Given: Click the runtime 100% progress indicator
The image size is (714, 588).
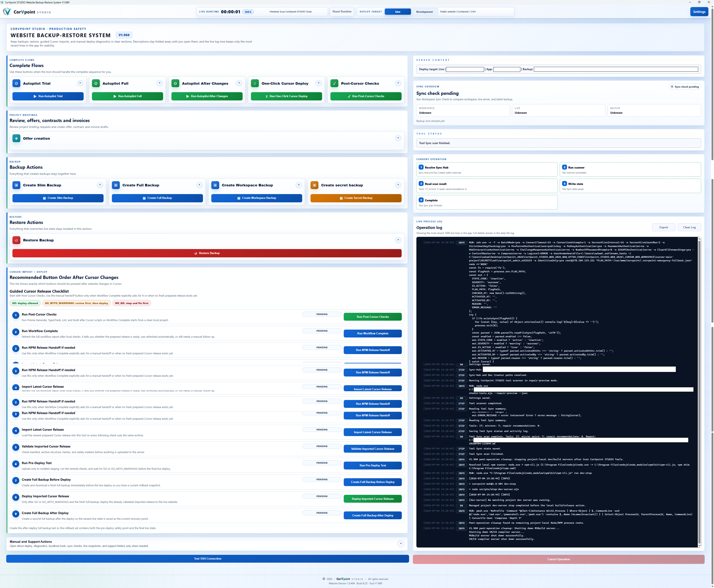Looking at the screenshot, I should point(248,12).
